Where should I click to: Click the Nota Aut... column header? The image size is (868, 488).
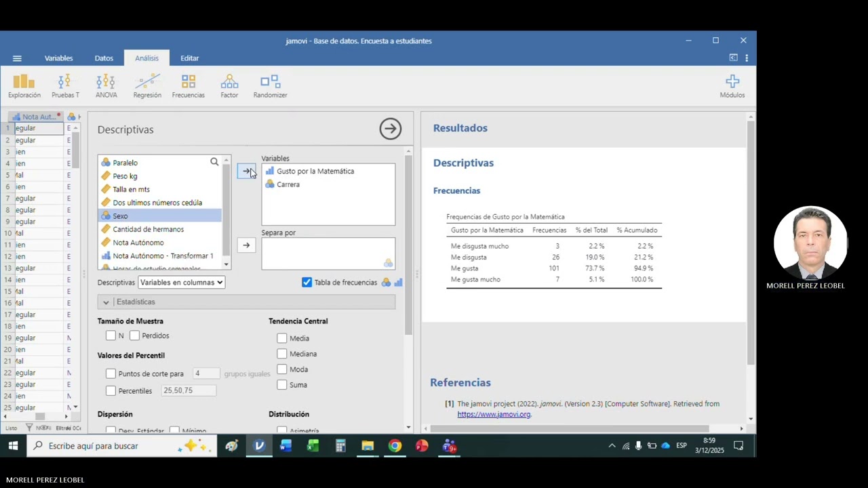click(x=37, y=117)
